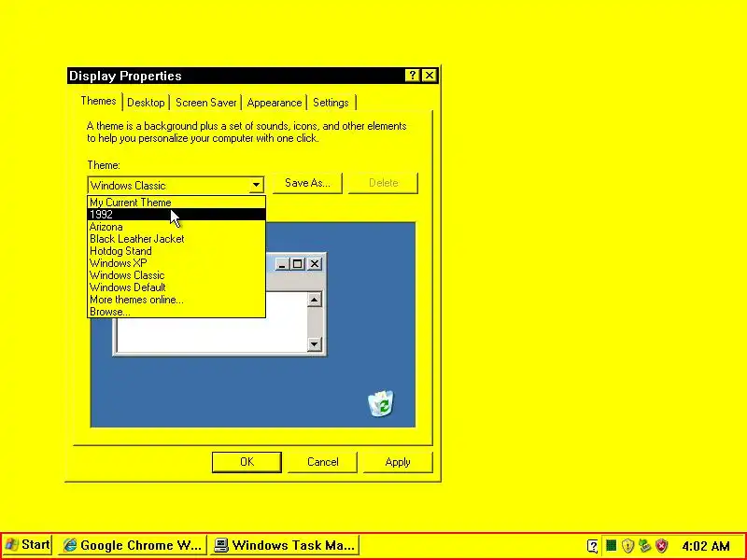Click the greyed-out Delete button

click(x=383, y=183)
